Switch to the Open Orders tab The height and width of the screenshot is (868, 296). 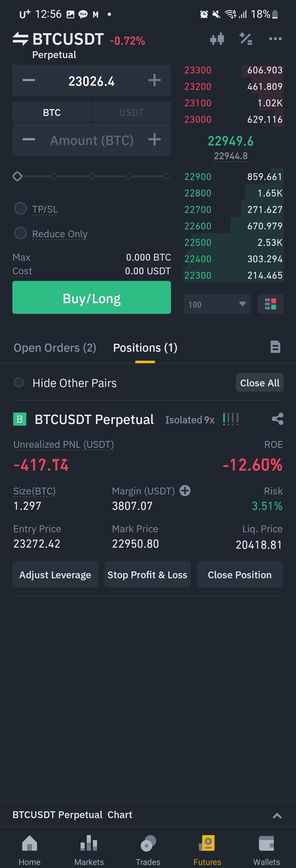click(55, 348)
